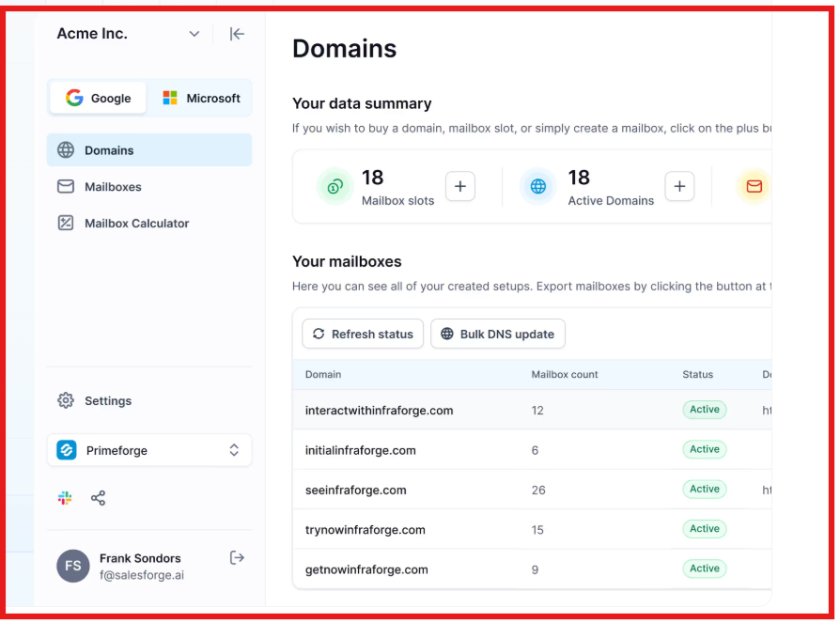
Task: Click the green Mailbox slots icon
Action: (334, 186)
